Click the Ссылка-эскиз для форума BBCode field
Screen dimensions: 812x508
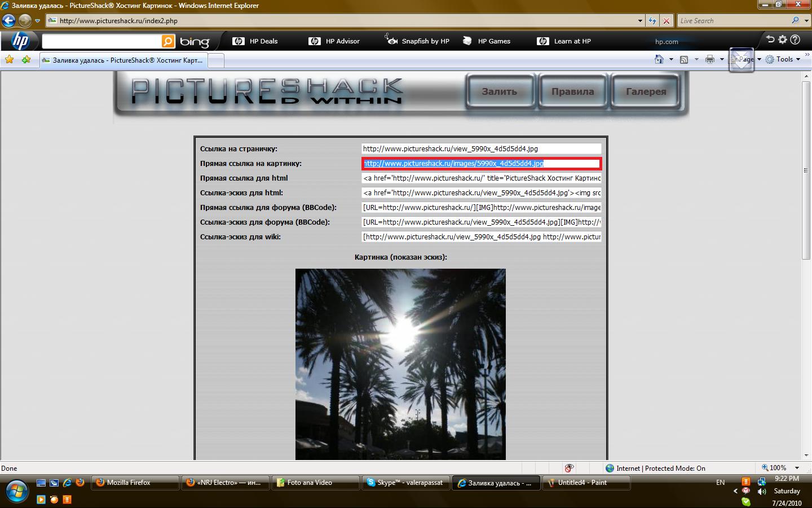click(482, 222)
